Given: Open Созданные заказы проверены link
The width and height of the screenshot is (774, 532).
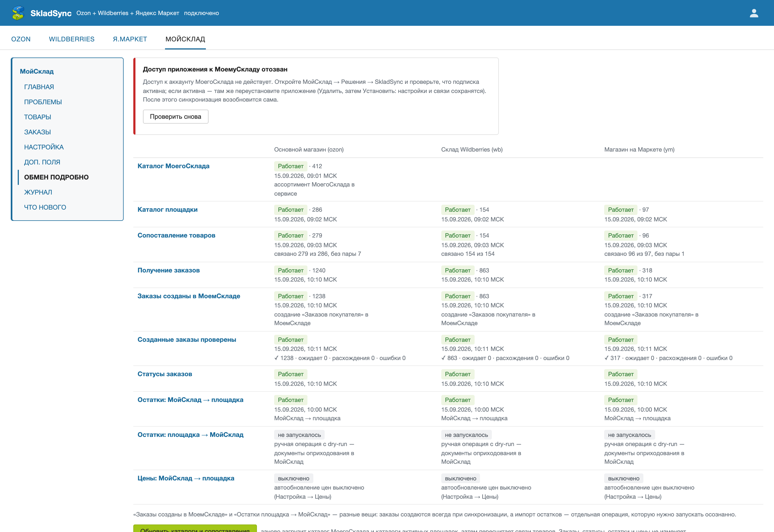Looking at the screenshot, I should tap(187, 339).
